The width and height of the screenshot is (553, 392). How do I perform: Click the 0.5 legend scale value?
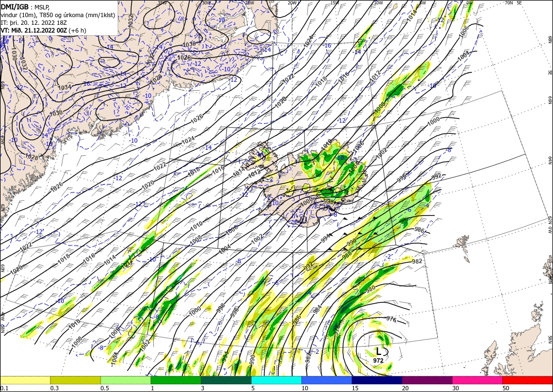coord(105,388)
